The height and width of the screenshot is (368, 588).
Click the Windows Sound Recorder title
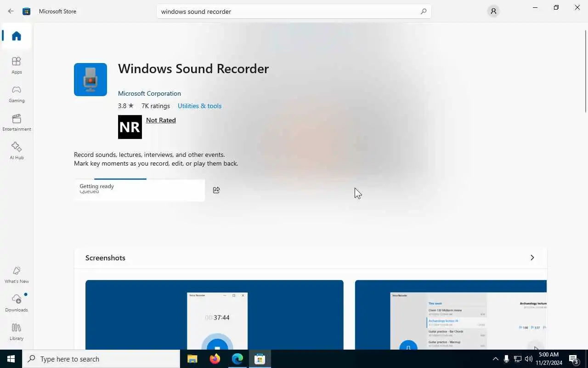193,69
